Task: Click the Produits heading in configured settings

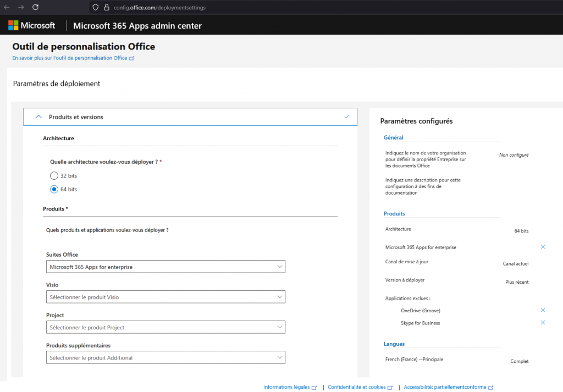Action: 394,213
